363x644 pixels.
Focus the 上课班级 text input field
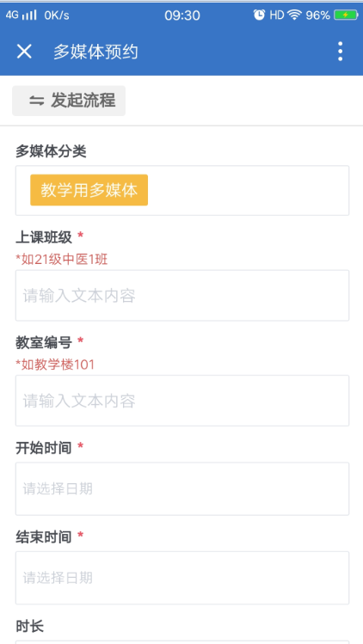[x=182, y=295]
